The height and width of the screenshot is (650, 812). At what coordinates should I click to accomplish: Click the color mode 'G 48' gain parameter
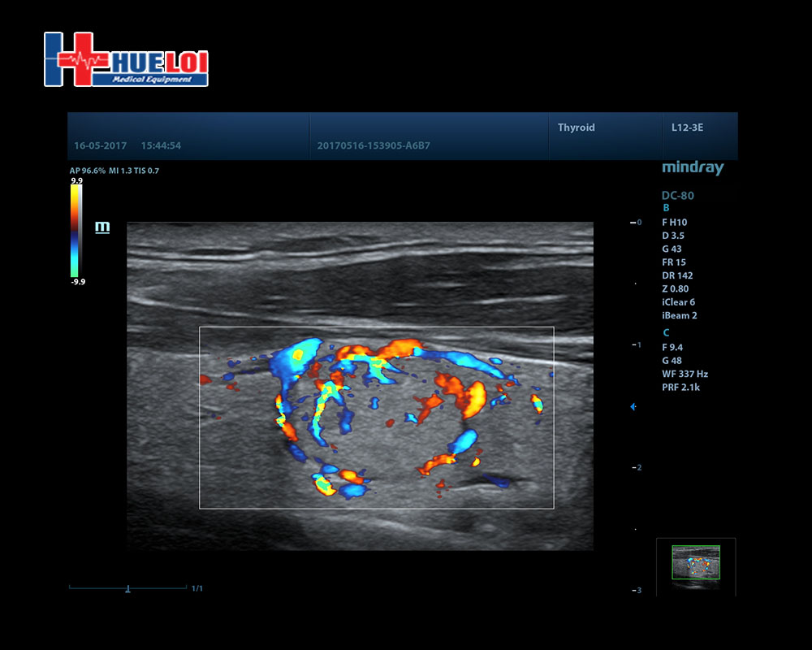point(672,361)
